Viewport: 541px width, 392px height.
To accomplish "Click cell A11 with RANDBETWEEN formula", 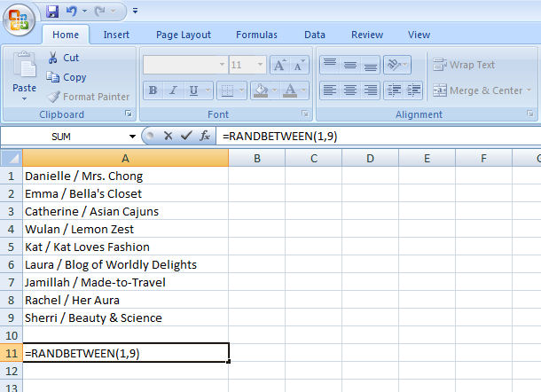I will pos(126,353).
